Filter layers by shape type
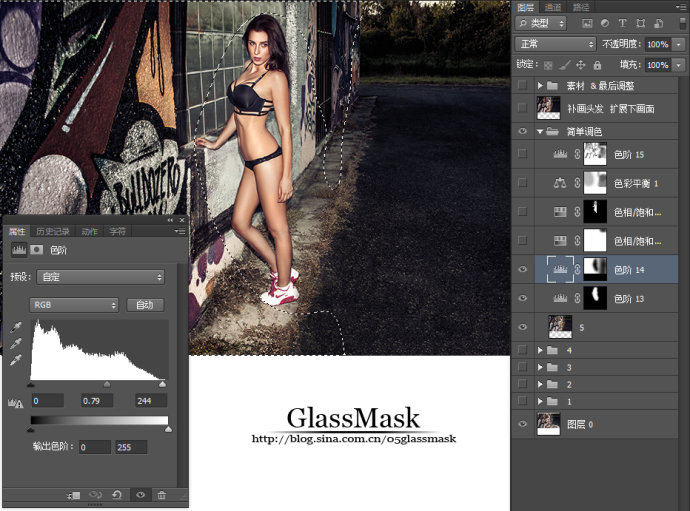The height and width of the screenshot is (511, 690). click(x=641, y=23)
